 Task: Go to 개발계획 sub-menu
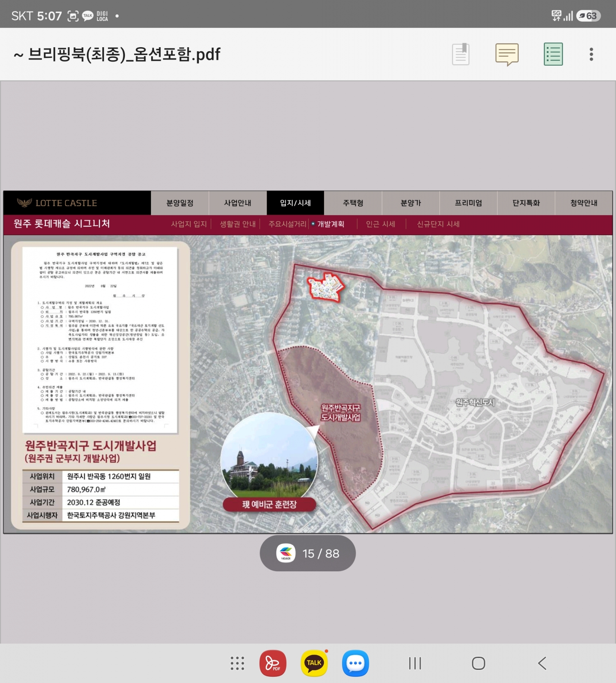coord(331,224)
